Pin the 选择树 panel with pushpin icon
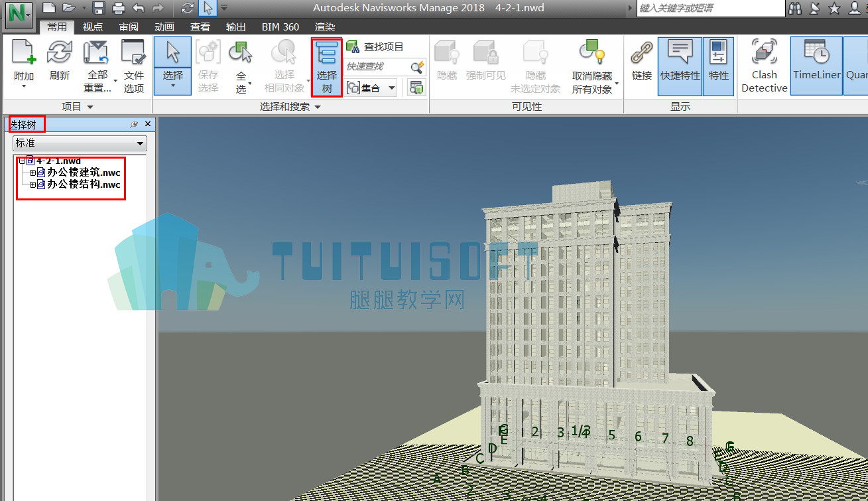This screenshot has height=501, width=868. [x=135, y=124]
